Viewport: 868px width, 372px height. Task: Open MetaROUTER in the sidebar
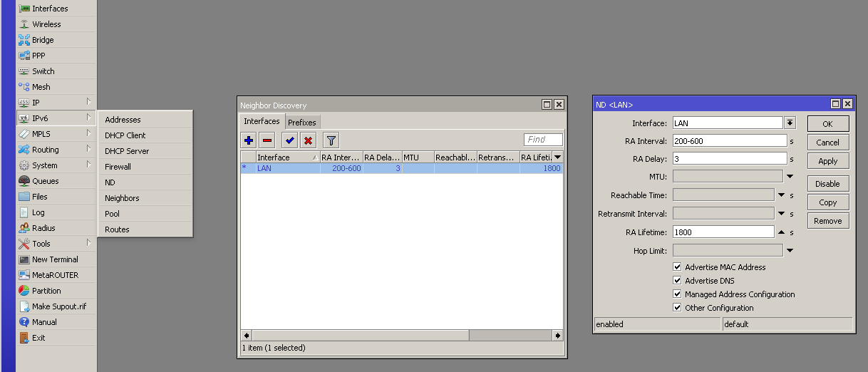point(56,275)
